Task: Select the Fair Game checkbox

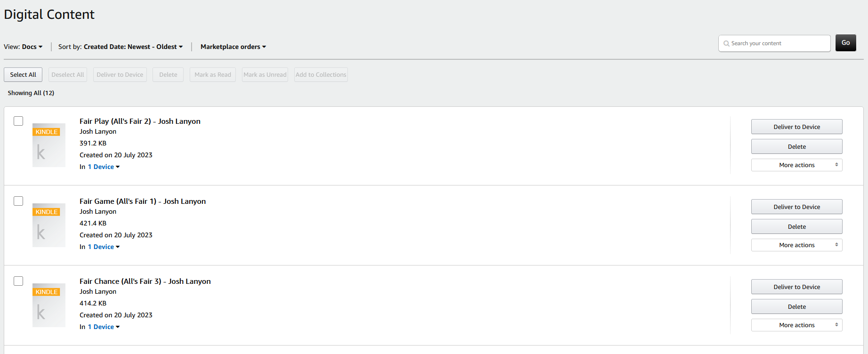Action: tap(18, 201)
